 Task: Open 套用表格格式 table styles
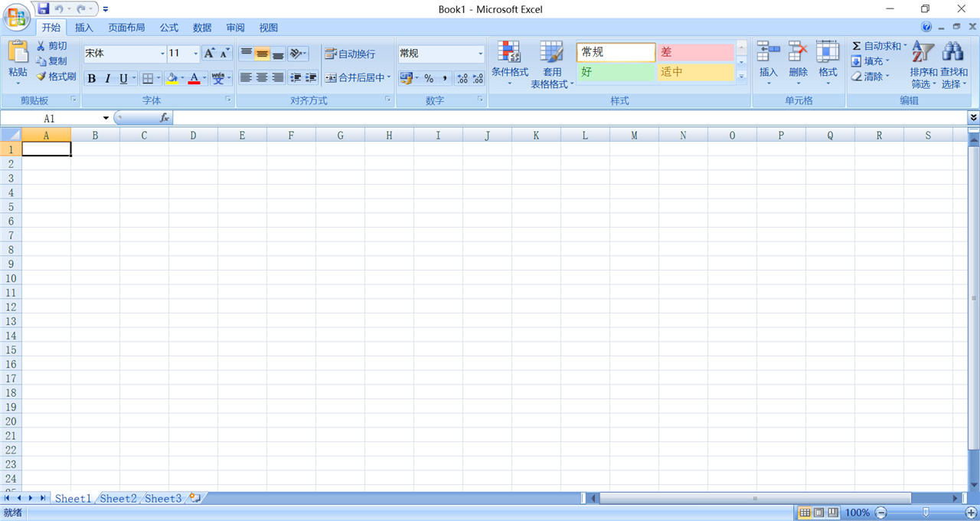pyautogui.click(x=552, y=64)
